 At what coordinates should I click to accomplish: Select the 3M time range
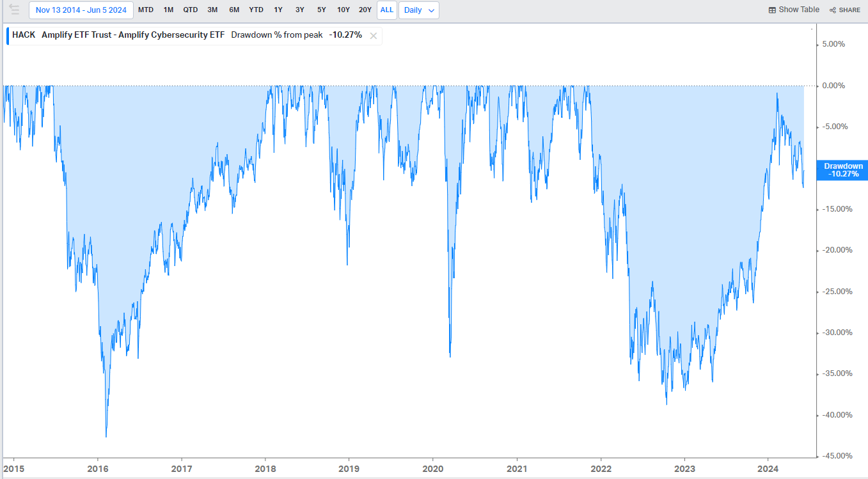tap(212, 10)
